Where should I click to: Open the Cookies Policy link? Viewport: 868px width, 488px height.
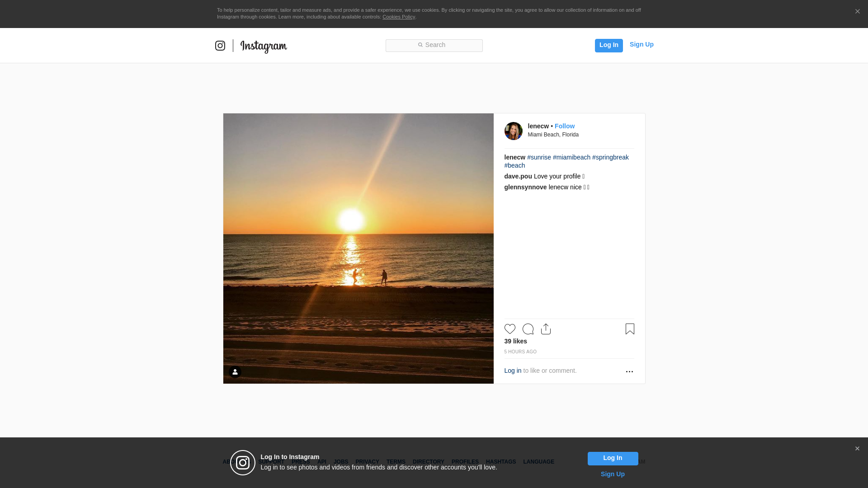(x=398, y=17)
